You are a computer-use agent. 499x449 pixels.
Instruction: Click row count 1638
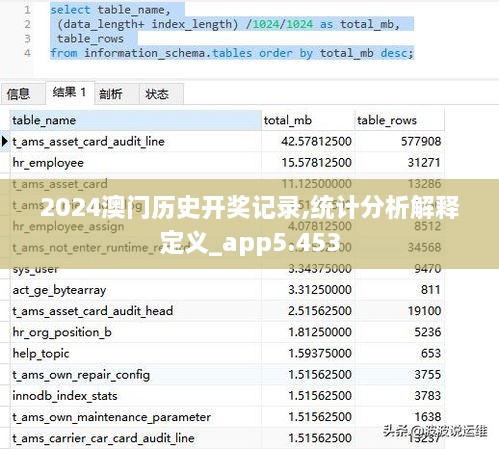click(x=428, y=417)
